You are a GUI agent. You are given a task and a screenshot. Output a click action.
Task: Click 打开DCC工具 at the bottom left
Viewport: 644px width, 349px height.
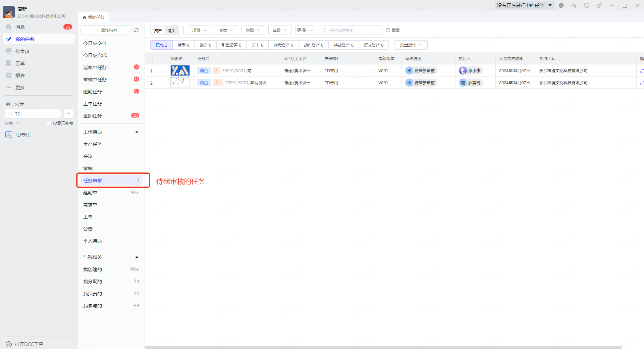(29, 344)
